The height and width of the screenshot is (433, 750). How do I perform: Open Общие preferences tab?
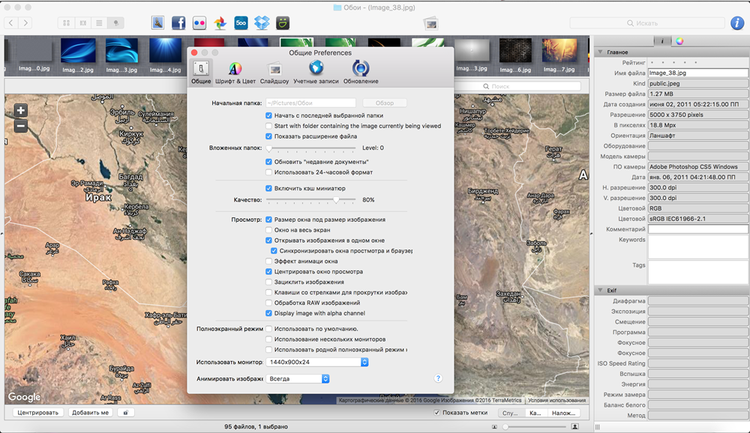pos(201,73)
